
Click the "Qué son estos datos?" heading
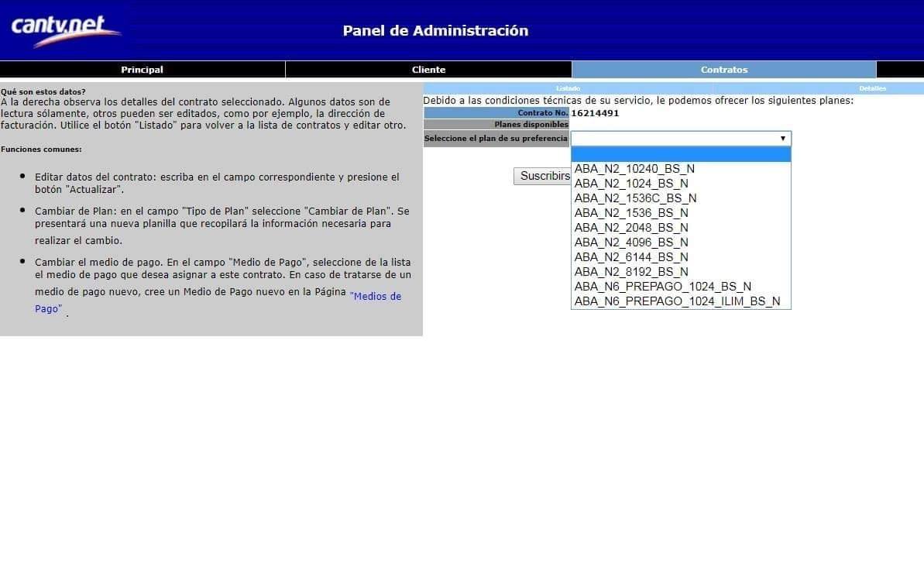pyautogui.click(x=43, y=92)
